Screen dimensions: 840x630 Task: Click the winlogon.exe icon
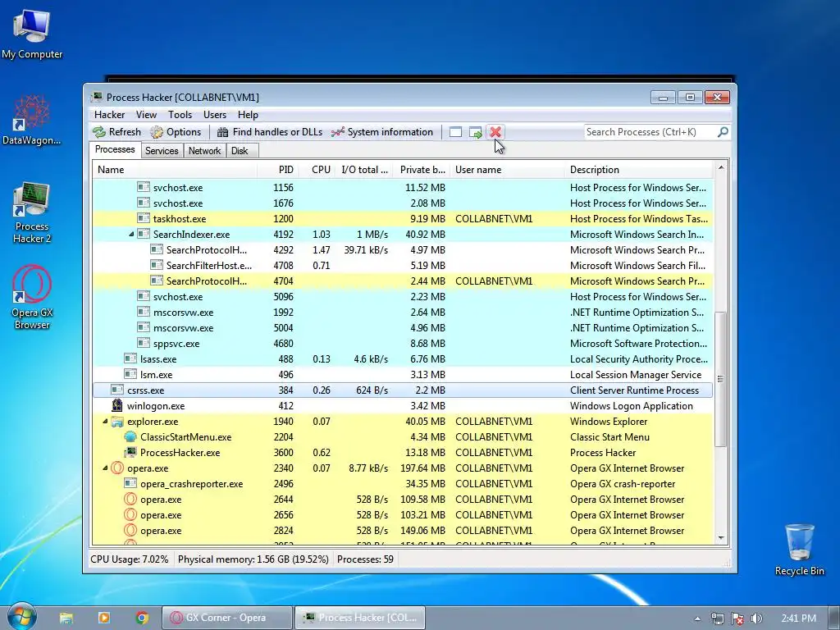[x=116, y=405]
